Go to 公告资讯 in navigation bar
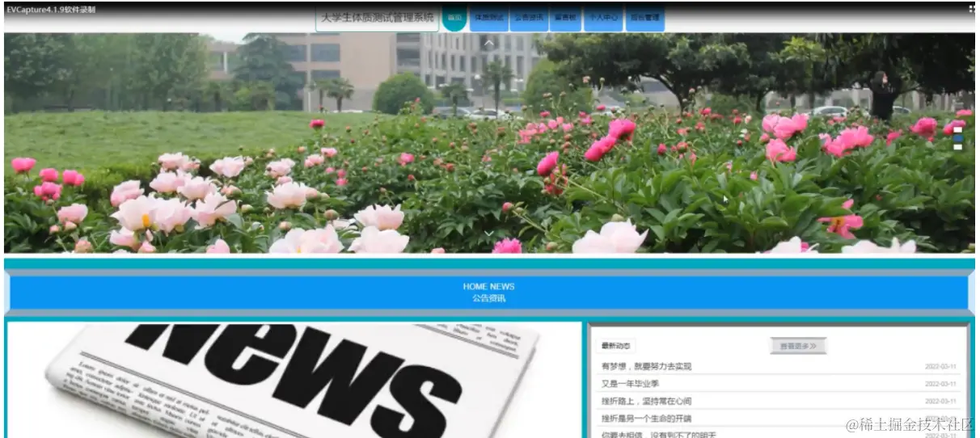 tap(529, 18)
